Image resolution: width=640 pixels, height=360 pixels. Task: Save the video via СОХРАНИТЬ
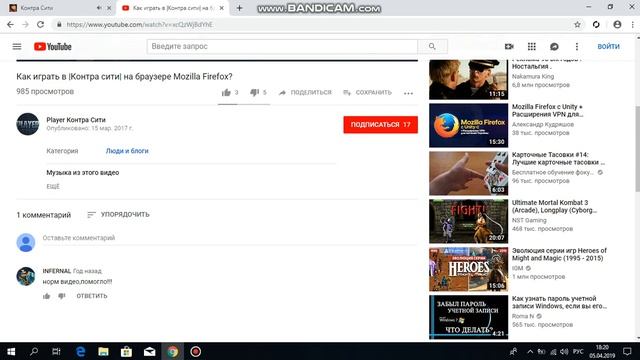367,93
